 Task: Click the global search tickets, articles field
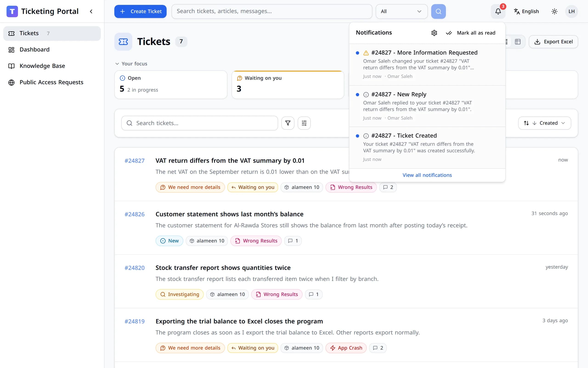click(x=272, y=11)
